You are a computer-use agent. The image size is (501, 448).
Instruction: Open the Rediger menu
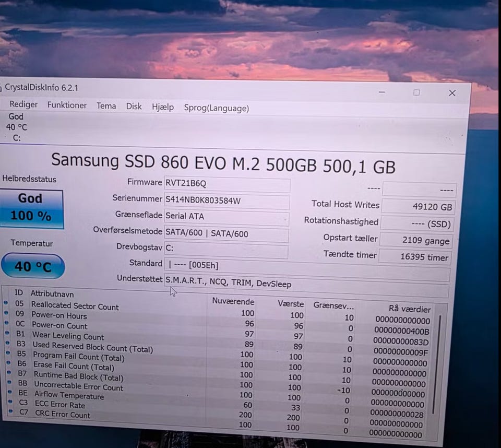[23, 104]
